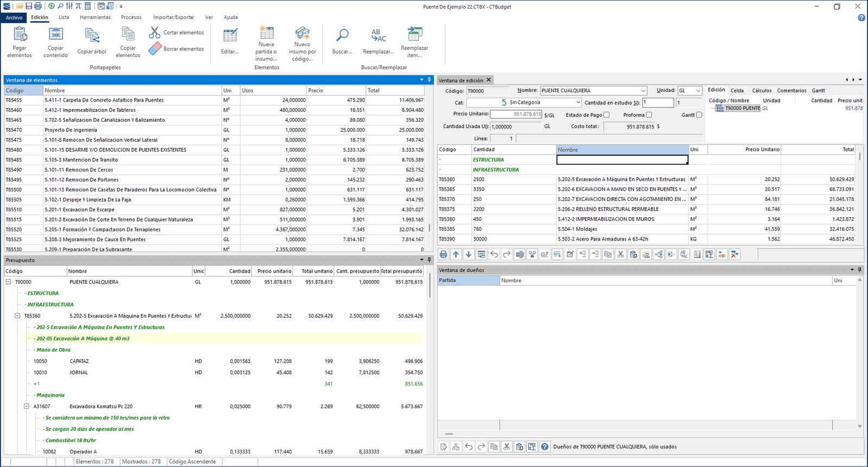868x467 pixels.
Task: Open the Comentarios tab
Action: (792, 90)
